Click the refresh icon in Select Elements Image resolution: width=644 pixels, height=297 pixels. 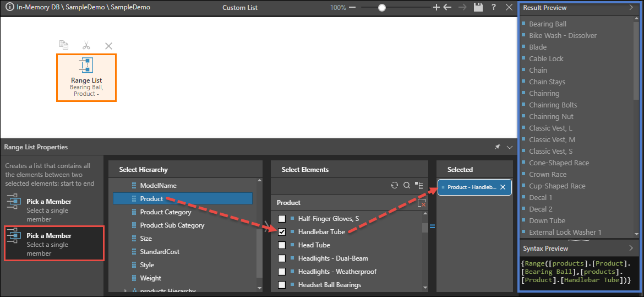394,186
